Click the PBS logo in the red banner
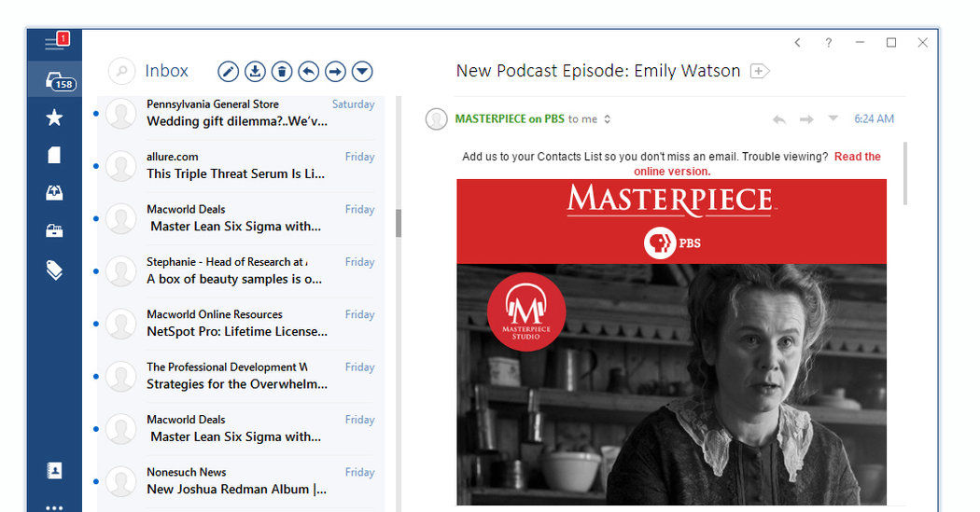The image size is (980, 512). pos(672,242)
